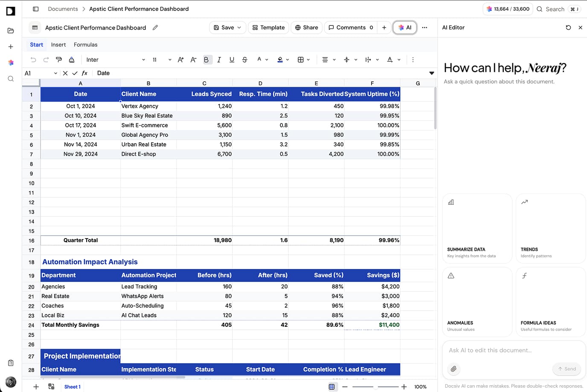Reset the AI Editor conversation
This screenshot has height=392, width=587.
click(x=568, y=27)
